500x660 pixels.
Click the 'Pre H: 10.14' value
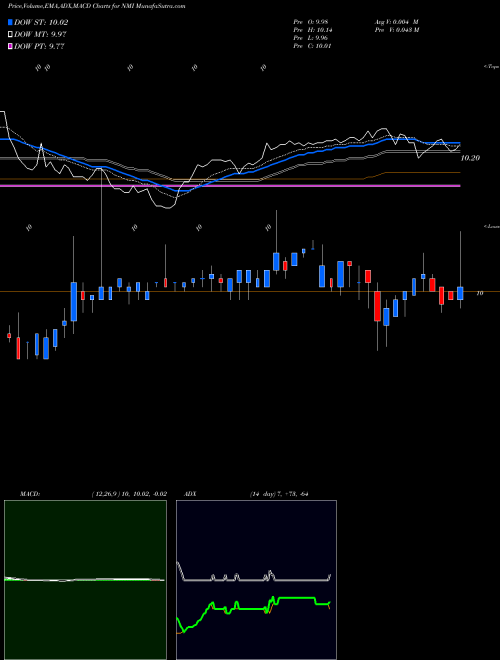point(314,30)
